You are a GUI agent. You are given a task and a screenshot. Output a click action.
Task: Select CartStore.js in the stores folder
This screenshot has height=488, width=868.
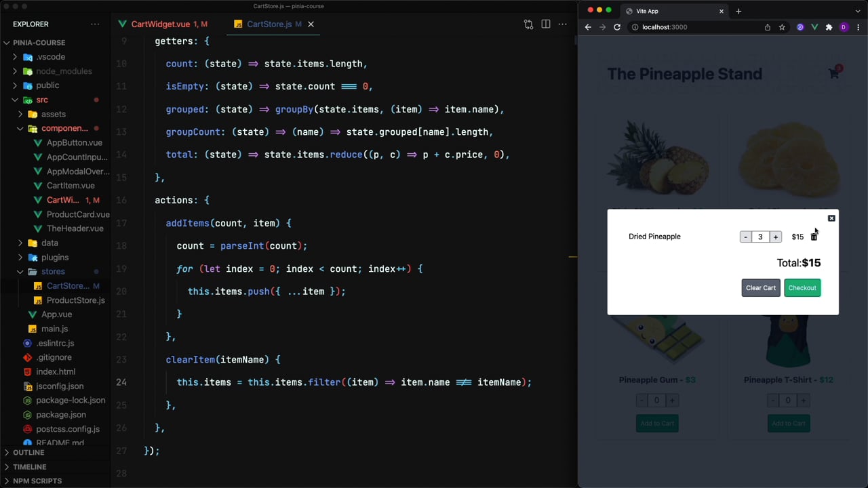[68, 285]
